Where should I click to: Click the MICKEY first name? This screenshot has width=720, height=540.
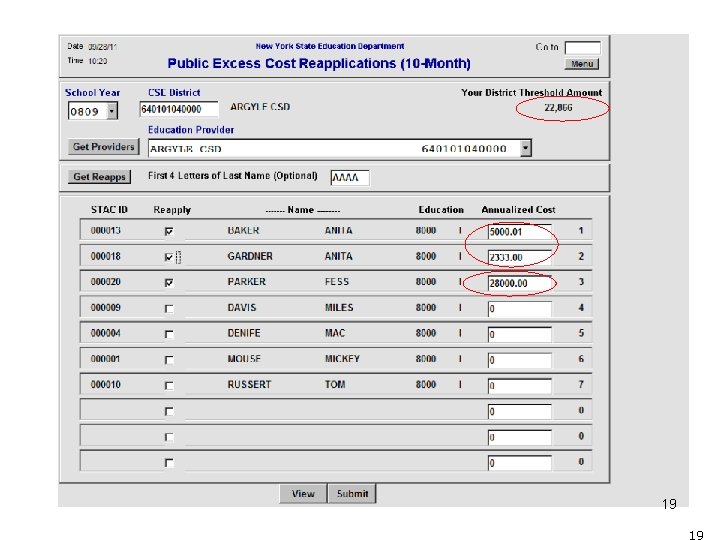pos(342,359)
